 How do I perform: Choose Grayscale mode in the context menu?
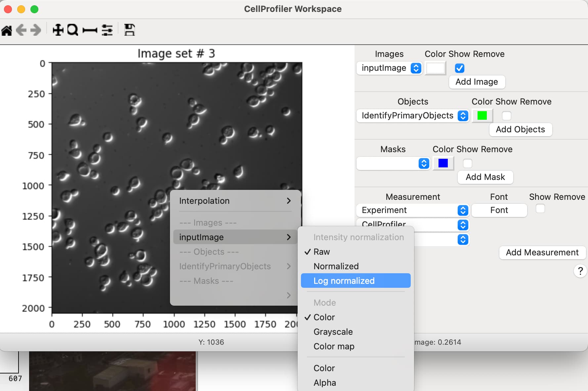coord(333,332)
